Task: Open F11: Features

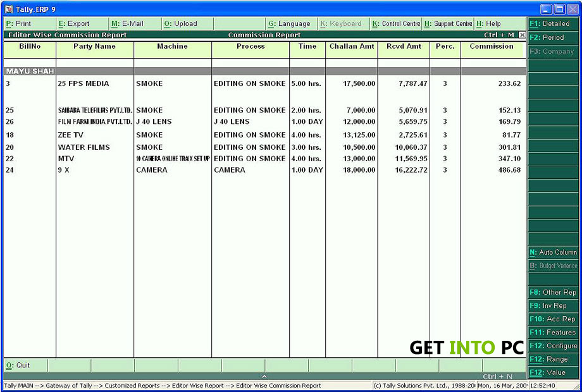Action: [553, 333]
